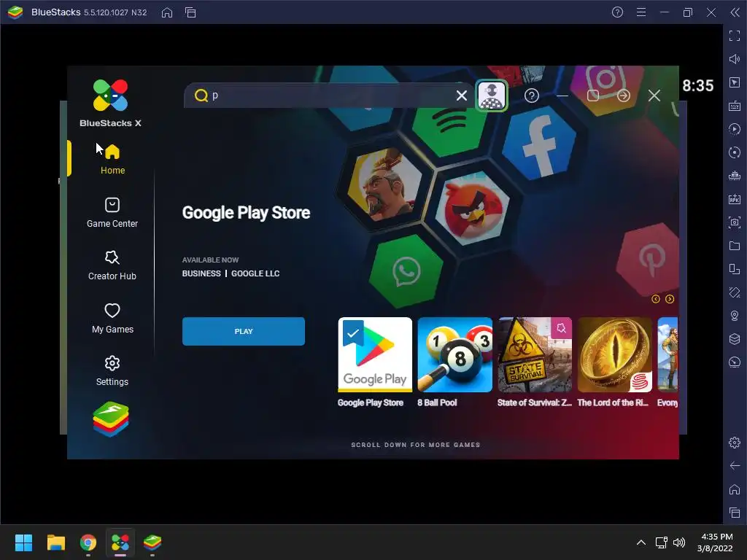Open Creator Hub section
Image resolution: width=747 pixels, height=560 pixels.
pos(112,265)
